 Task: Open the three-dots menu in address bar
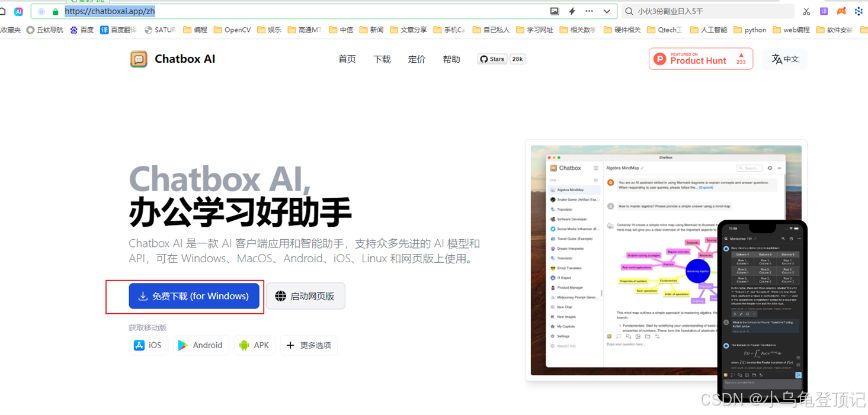[x=589, y=11]
